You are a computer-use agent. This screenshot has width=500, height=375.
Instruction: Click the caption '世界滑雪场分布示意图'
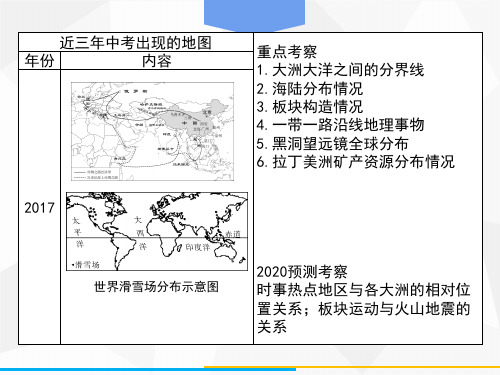pyautogui.click(x=156, y=287)
